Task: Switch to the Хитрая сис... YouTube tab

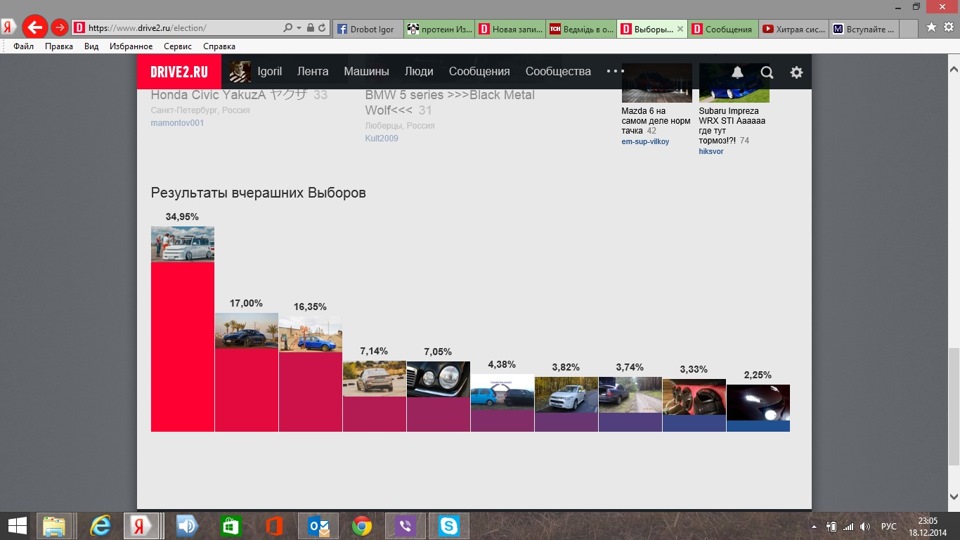Action: pos(794,29)
